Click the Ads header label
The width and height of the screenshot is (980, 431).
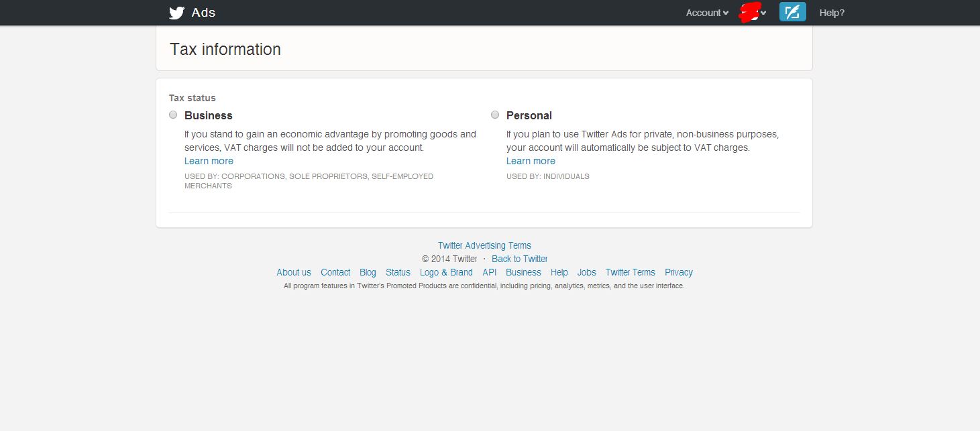tap(203, 13)
